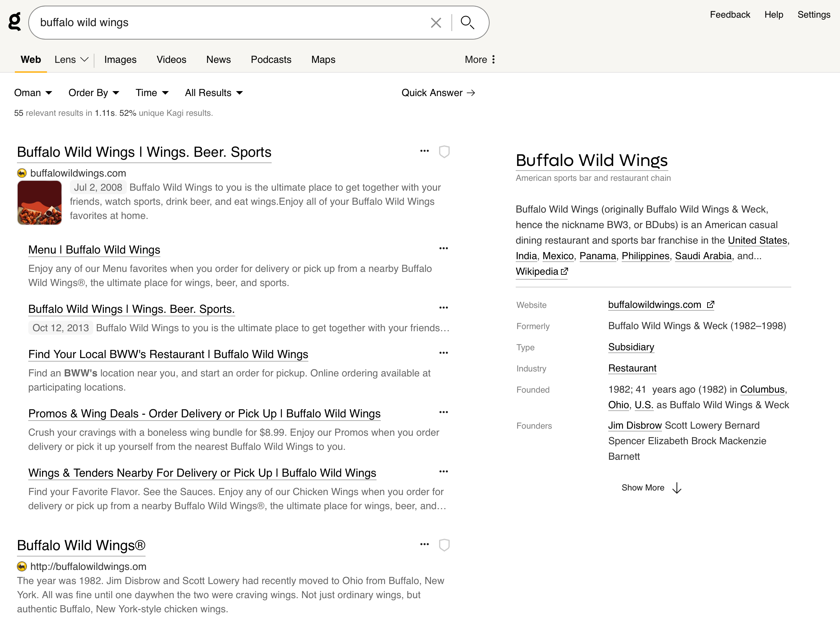
Task: Open options dots for Promos & Wing Deals
Action: pos(443,412)
